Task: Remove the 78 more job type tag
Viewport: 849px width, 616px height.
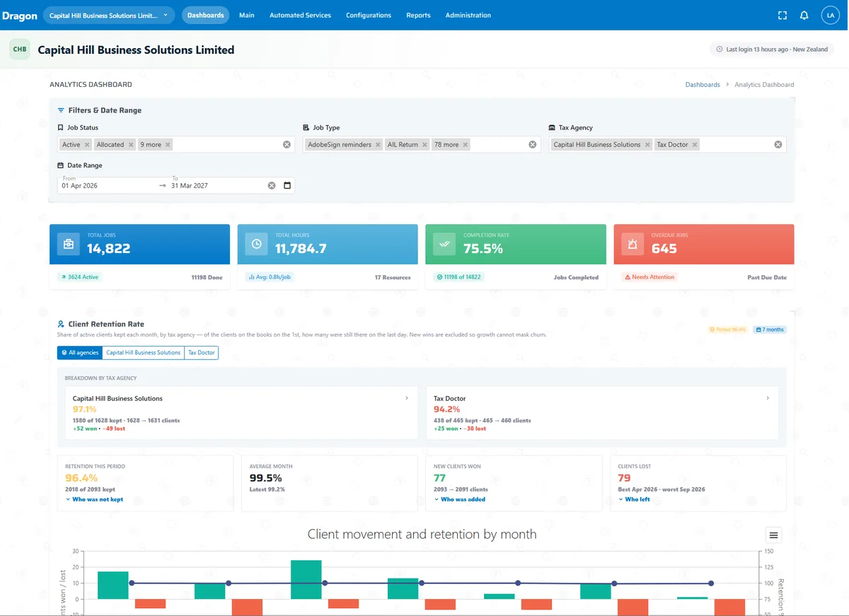Action: [465, 144]
